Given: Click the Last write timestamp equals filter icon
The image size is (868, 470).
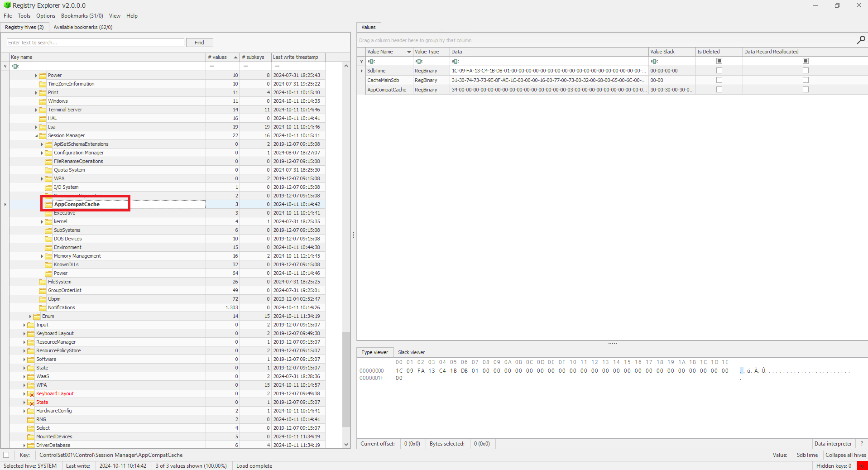Looking at the screenshot, I should click(277, 66).
